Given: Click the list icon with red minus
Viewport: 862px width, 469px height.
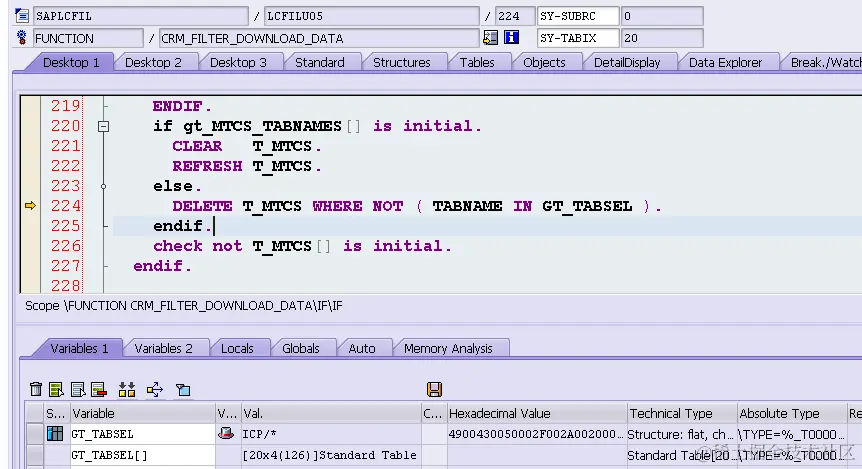Looking at the screenshot, I should click(x=99, y=389).
